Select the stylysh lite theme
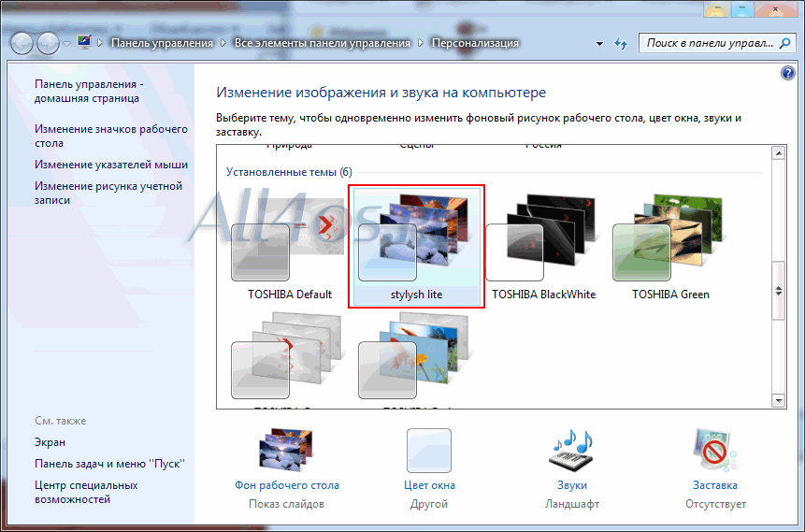Viewport: 805px width, 532px height. 416,247
